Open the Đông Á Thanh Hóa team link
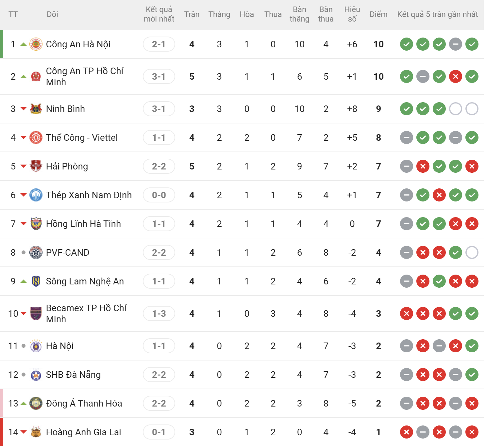This screenshot has height=448, width=486. [x=84, y=403]
